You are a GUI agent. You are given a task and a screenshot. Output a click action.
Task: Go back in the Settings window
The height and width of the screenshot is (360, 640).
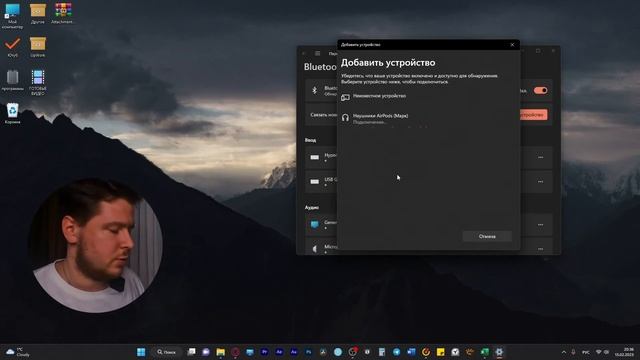tap(304, 53)
